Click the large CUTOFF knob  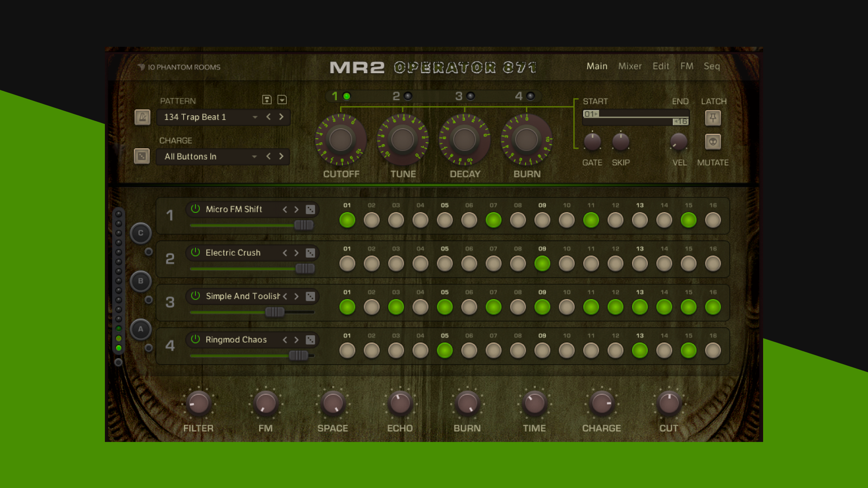coord(341,140)
